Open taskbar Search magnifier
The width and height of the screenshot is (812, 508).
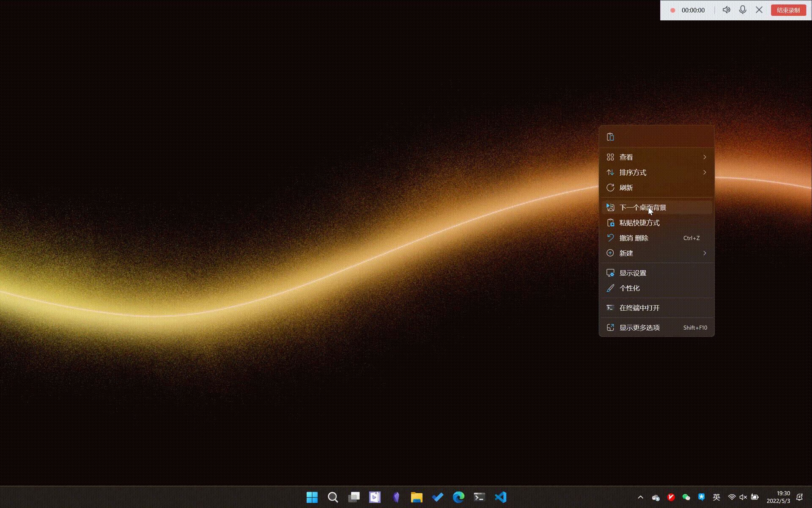click(333, 497)
